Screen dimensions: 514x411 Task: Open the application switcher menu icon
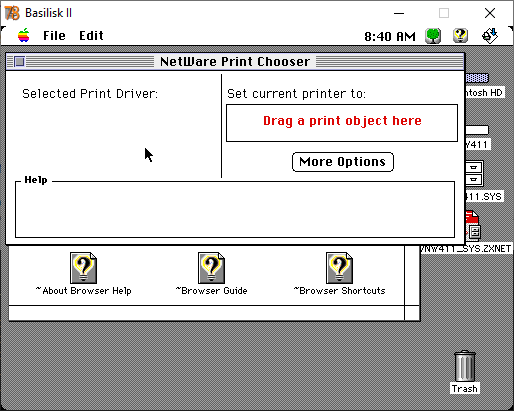490,35
